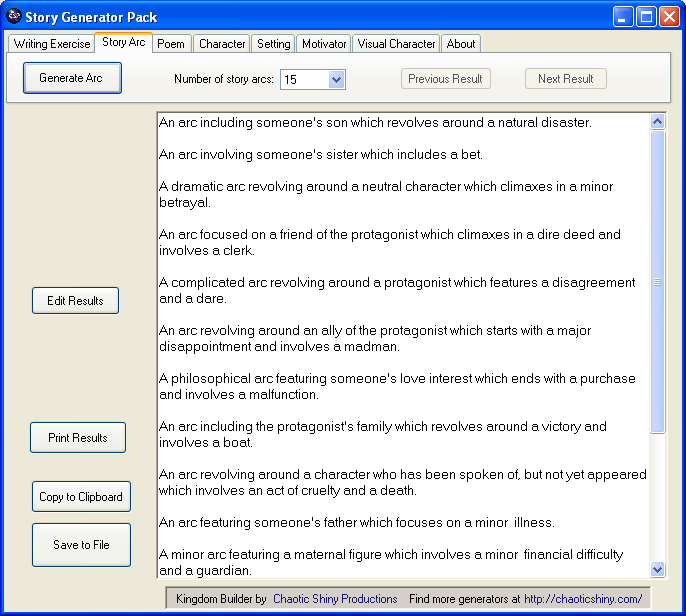The width and height of the screenshot is (686, 616).
Task: Click the 'dramatic arc' neutral character paragraph
Action: tap(386, 194)
